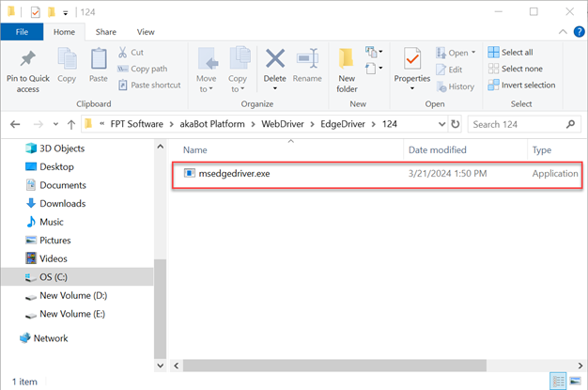Click WebDriver breadcrumb

(x=283, y=124)
